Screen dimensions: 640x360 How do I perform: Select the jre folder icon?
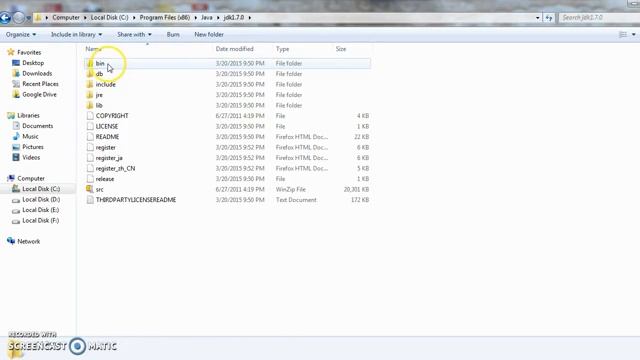[x=90, y=95]
